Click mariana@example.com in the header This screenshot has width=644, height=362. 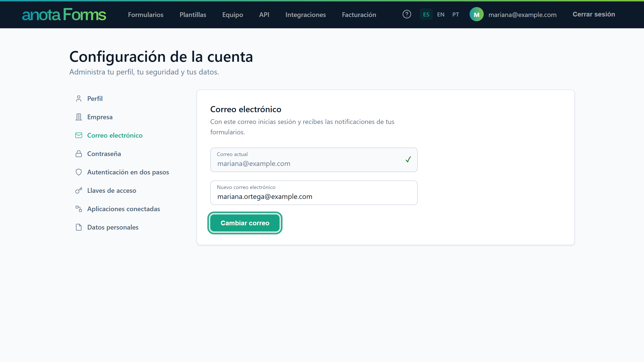pyautogui.click(x=522, y=15)
